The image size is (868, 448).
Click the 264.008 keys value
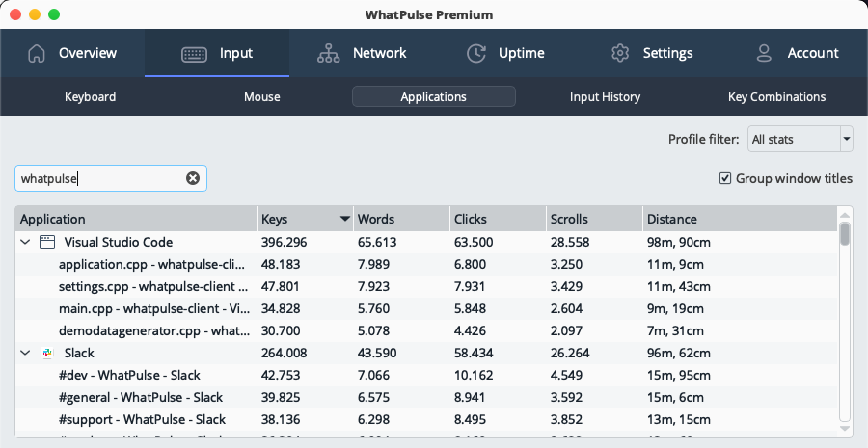point(284,353)
